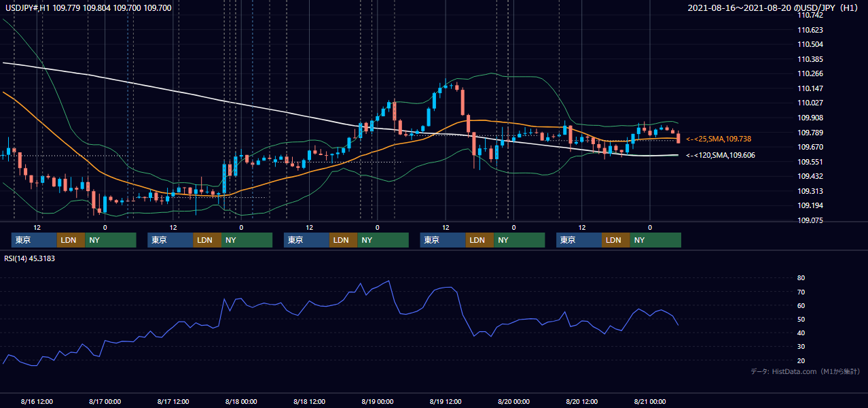Click the 8/20 12:00 time axis label

[x=581, y=401]
